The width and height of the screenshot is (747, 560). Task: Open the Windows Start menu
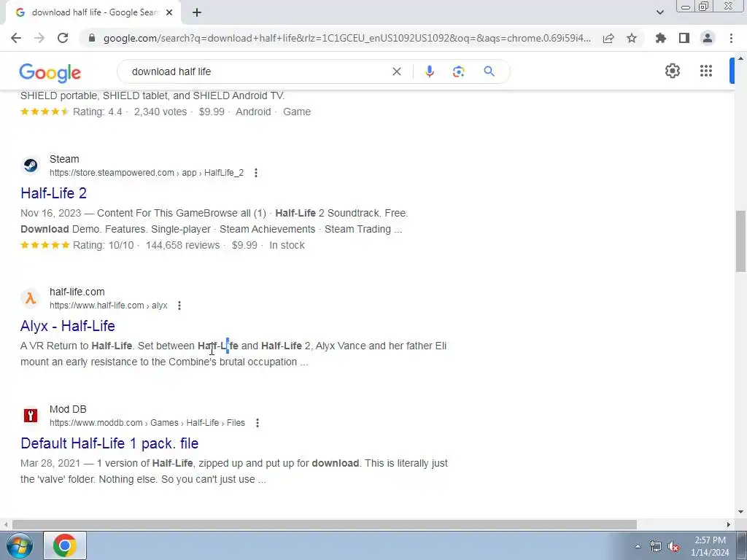point(19,545)
